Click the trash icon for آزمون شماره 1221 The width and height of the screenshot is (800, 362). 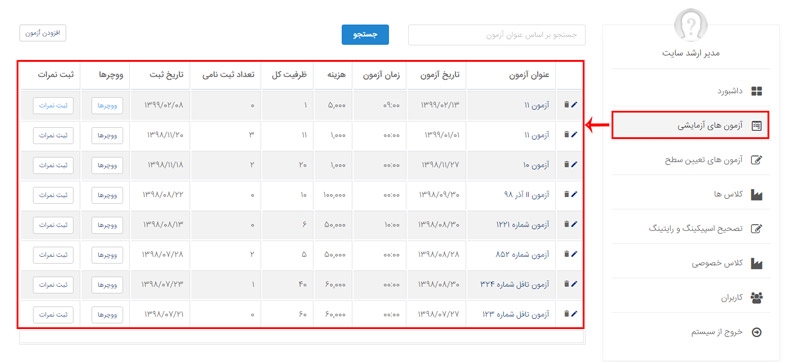(566, 224)
